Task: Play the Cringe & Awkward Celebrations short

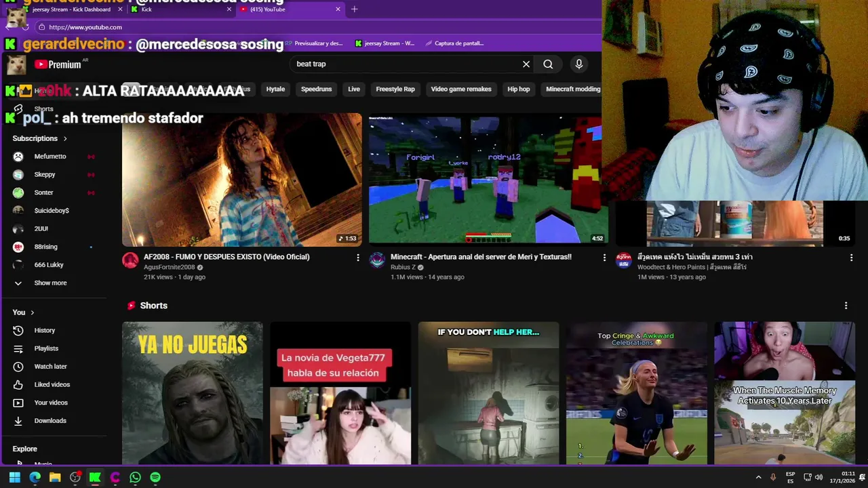Action: 637,394
